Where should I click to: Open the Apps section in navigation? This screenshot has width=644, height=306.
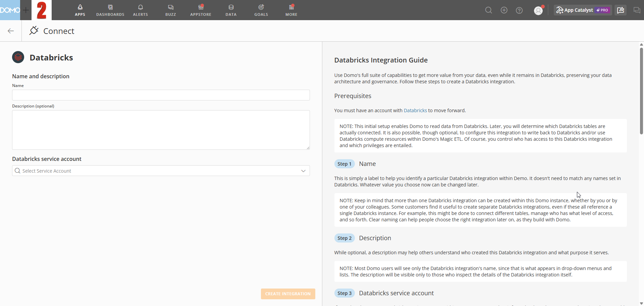pos(80,10)
